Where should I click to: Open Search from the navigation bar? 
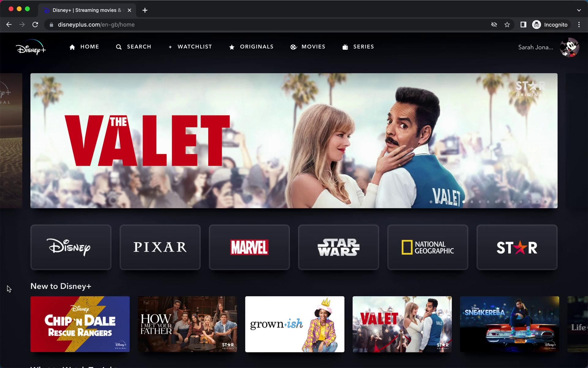tap(134, 47)
